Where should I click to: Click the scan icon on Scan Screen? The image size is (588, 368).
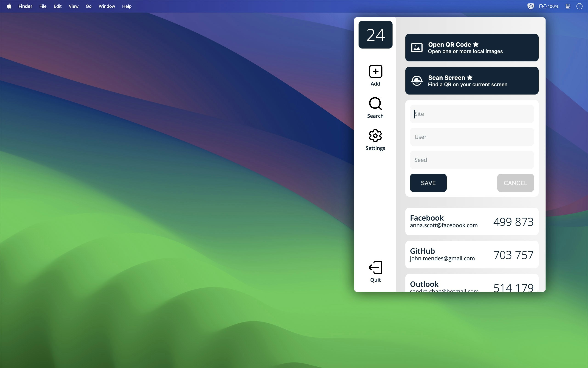pyautogui.click(x=417, y=80)
